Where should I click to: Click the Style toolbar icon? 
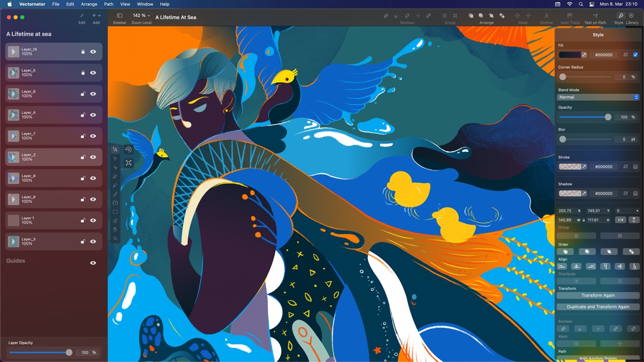click(620, 16)
